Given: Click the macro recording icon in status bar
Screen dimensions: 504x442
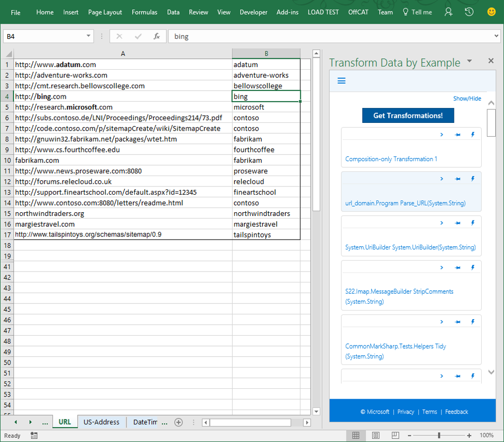Looking at the screenshot, I should pyautogui.click(x=34, y=436).
